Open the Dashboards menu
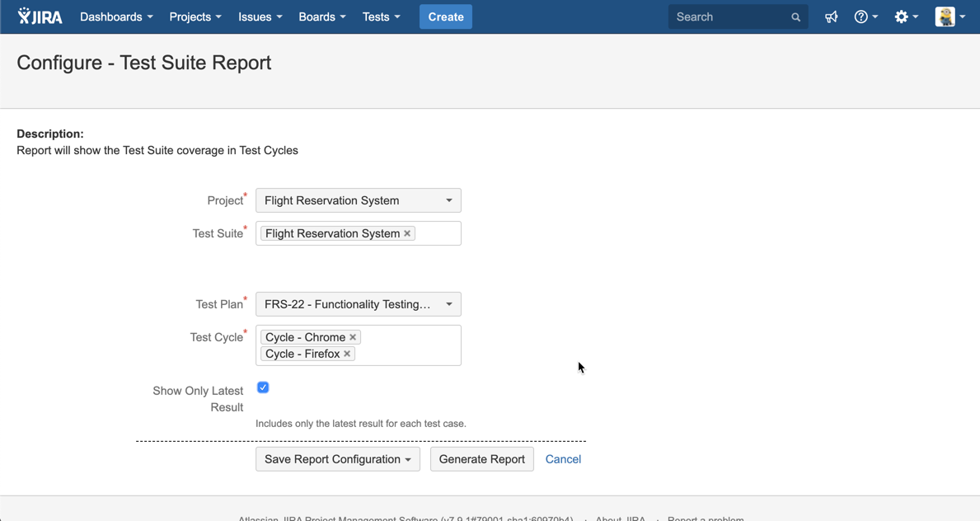Image resolution: width=980 pixels, height=521 pixels. click(x=116, y=16)
